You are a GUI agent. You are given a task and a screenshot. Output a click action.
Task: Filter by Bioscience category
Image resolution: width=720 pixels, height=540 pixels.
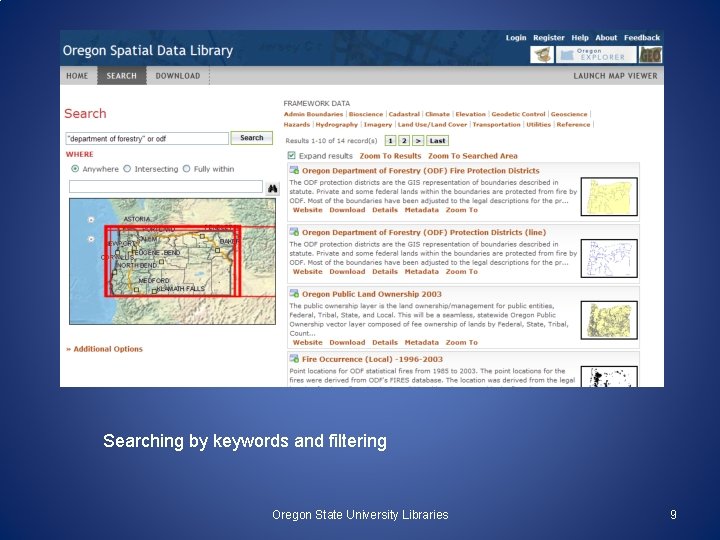pos(366,114)
